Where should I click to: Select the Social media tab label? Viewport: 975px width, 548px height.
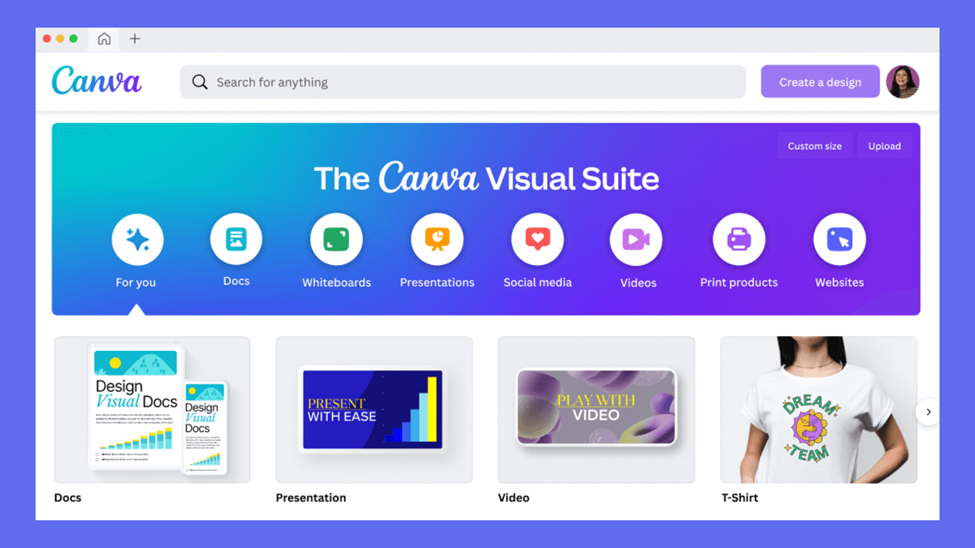tap(537, 282)
